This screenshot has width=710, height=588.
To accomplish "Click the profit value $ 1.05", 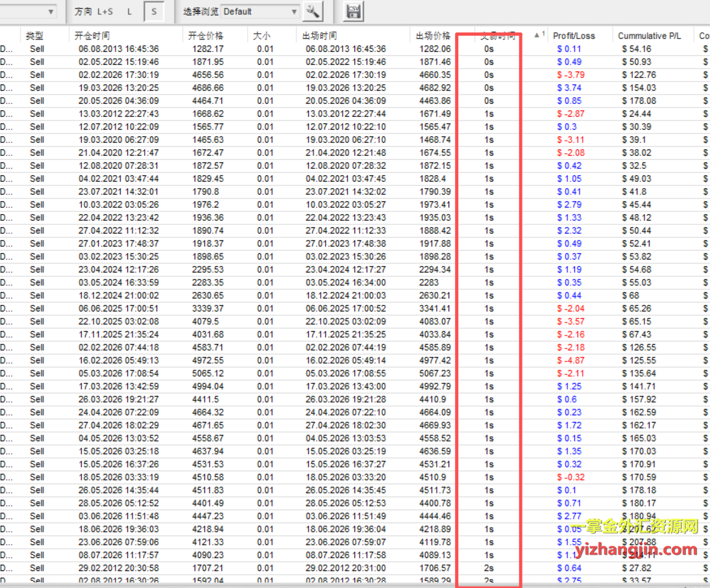I will point(569,178).
